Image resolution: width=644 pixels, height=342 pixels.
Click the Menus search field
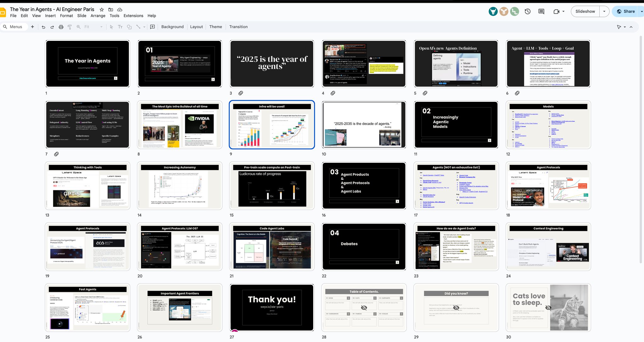click(x=14, y=27)
